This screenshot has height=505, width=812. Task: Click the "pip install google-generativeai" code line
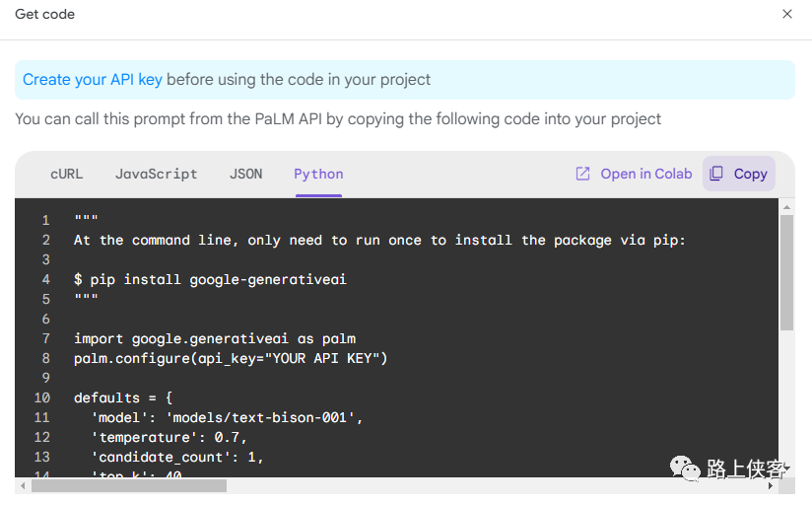point(210,279)
